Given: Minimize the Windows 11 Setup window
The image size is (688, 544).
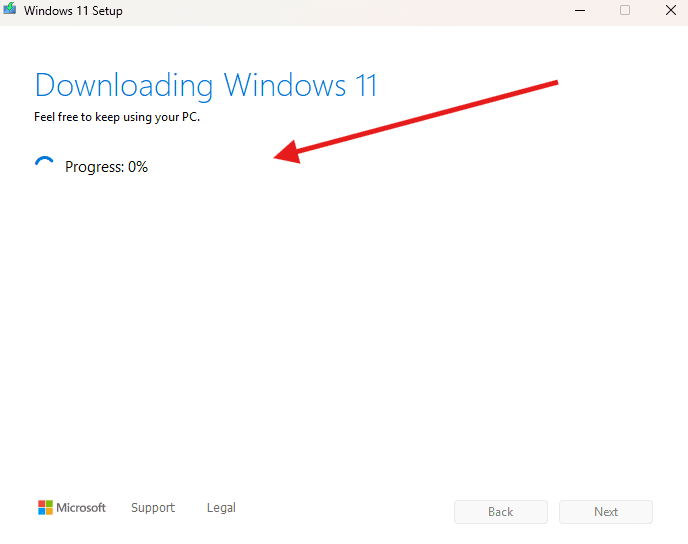Looking at the screenshot, I should pyautogui.click(x=580, y=10).
